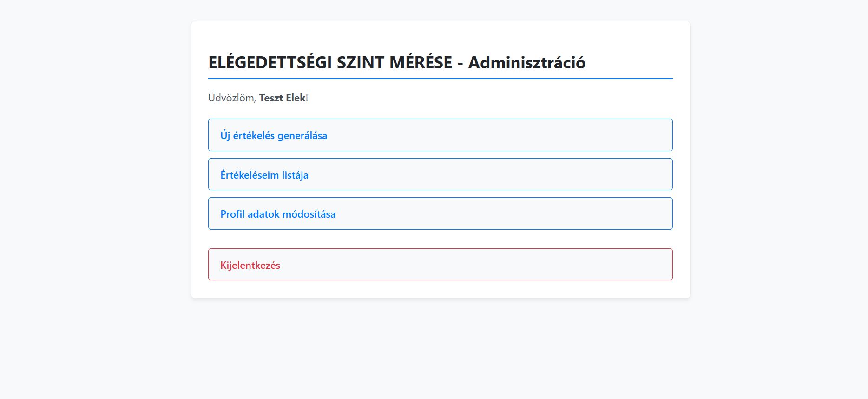Open Értékeléseim listája

pyautogui.click(x=440, y=174)
